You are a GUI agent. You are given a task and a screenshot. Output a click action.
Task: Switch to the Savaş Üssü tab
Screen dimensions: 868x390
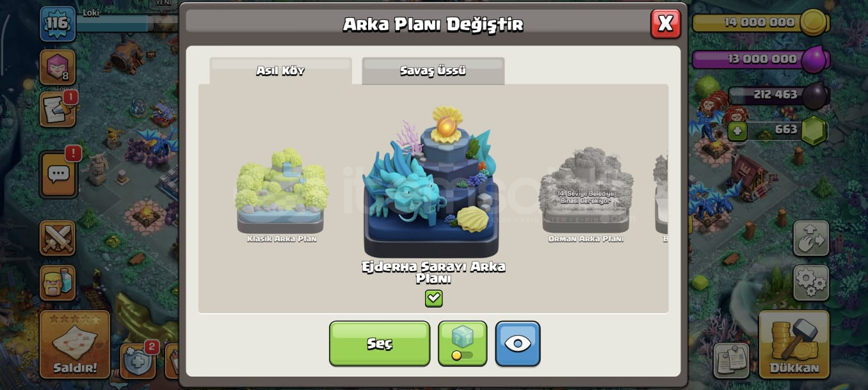[433, 71]
